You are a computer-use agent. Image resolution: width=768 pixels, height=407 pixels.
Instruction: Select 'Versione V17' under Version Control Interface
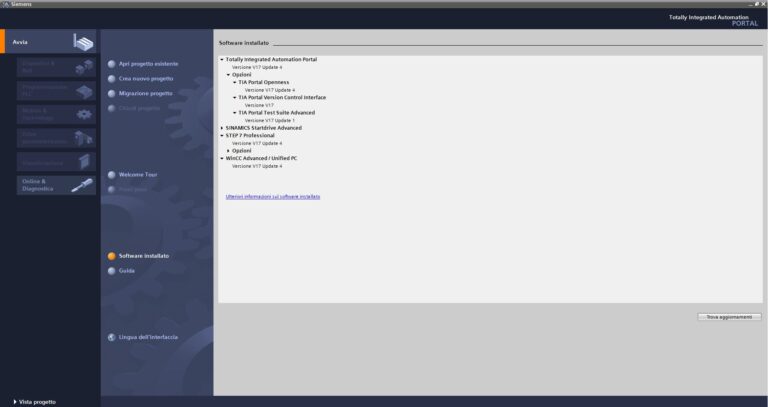pos(259,105)
